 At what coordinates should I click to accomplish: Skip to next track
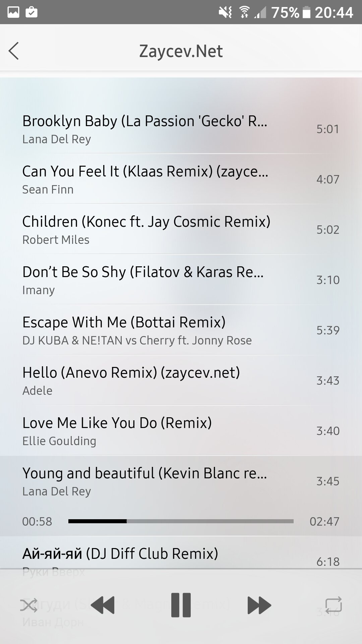(x=259, y=605)
